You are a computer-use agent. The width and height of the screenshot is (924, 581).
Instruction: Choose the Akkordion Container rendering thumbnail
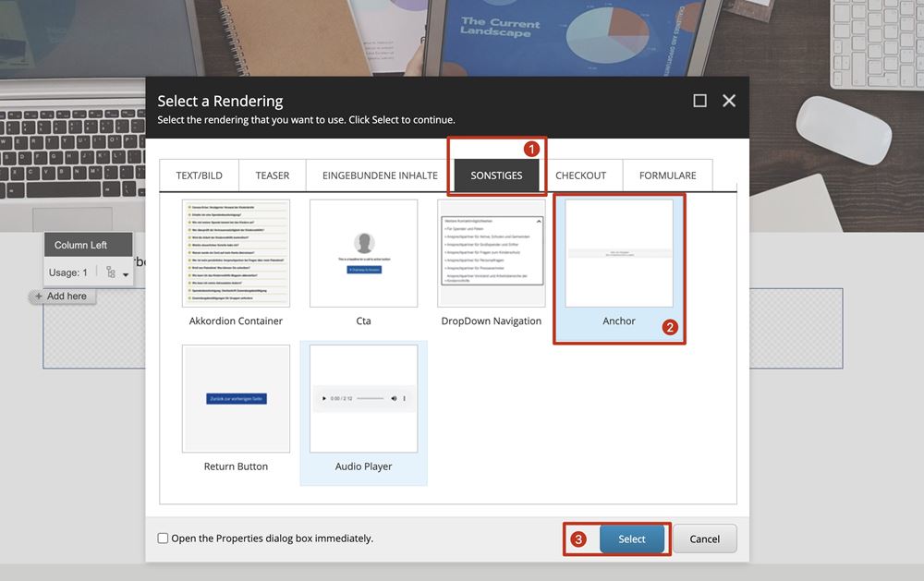[x=236, y=254]
